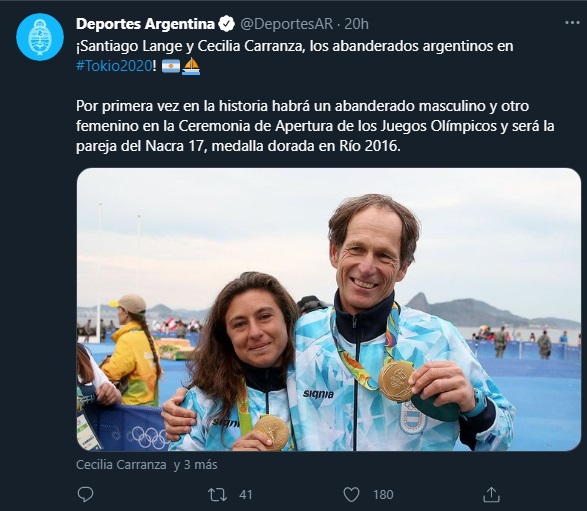Viewport: 587px width, 511px height.
Task: Click the 41 retweet count
Action: click(246, 495)
